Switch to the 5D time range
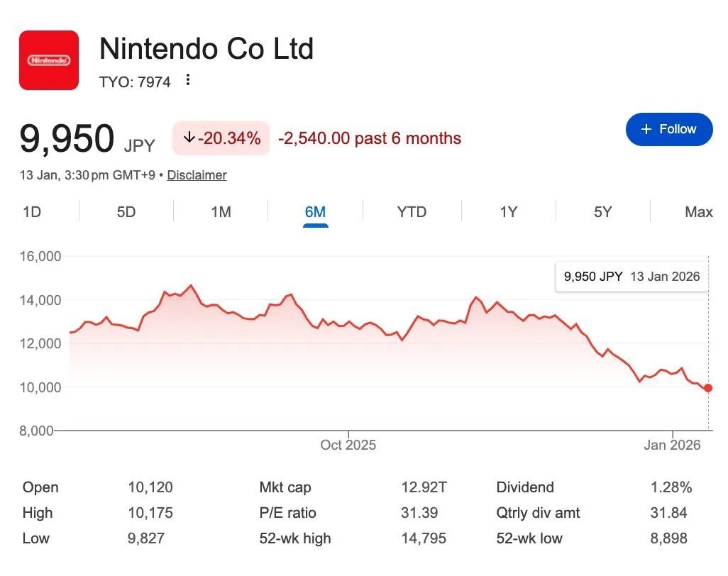The height and width of the screenshot is (576, 728). [x=126, y=212]
